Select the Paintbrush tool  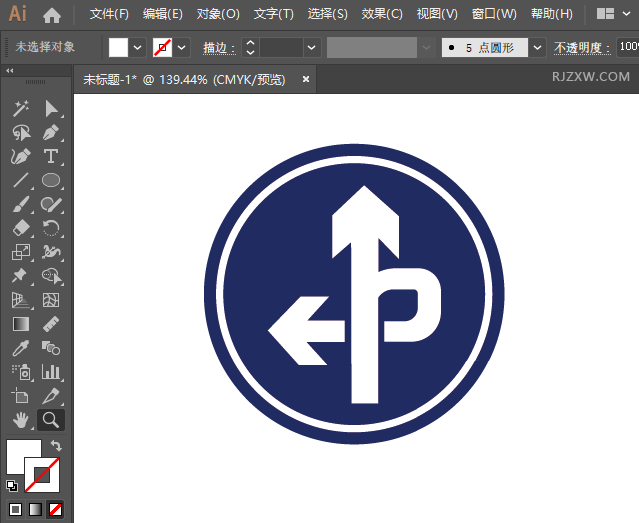tap(20, 204)
